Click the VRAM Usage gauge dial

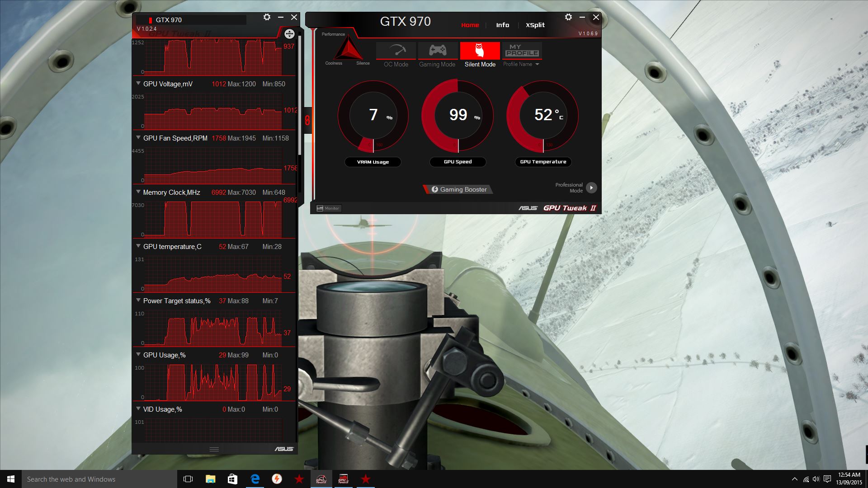coord(373,116)
